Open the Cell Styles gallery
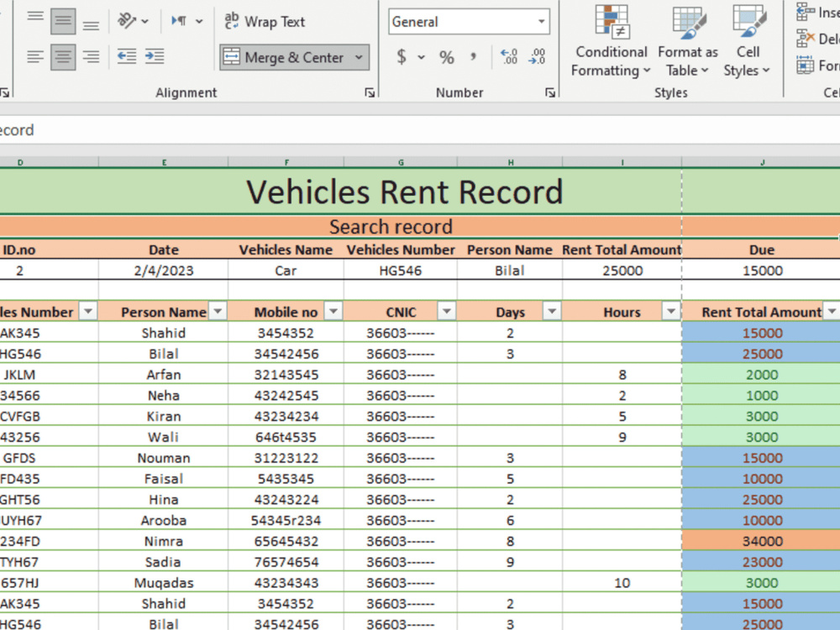840x630 pixels. point(747,42)
